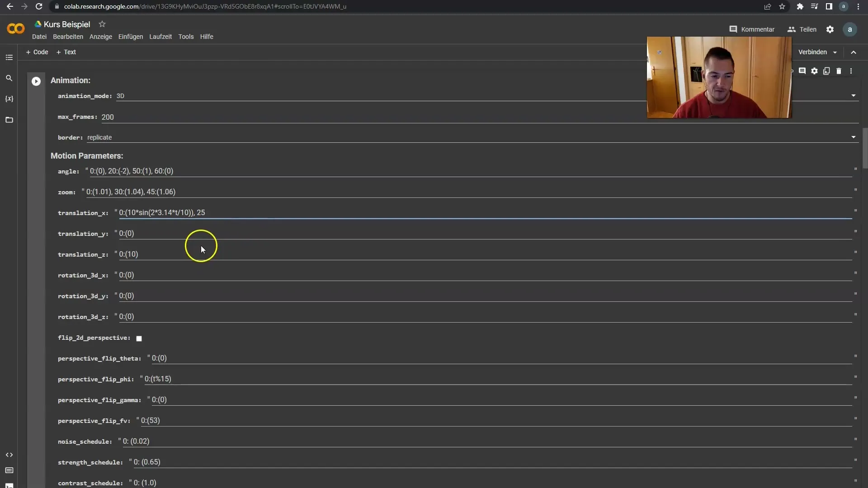Go back in browser
Image resolution: width=868 pixels, height=488 pixels.
pyautogui.click(x=10, y=6)
